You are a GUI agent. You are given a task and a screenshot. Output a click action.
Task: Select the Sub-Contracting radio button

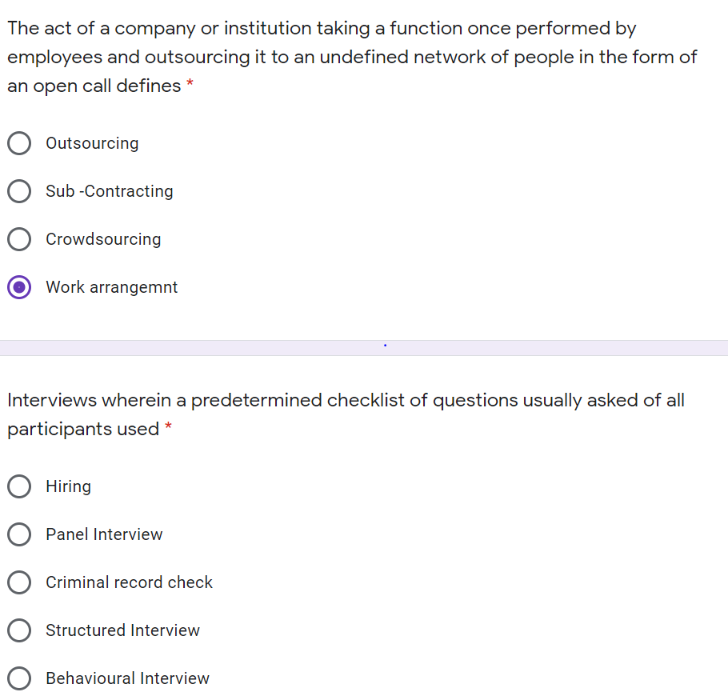pyautogui.click(x=19, y=191)
